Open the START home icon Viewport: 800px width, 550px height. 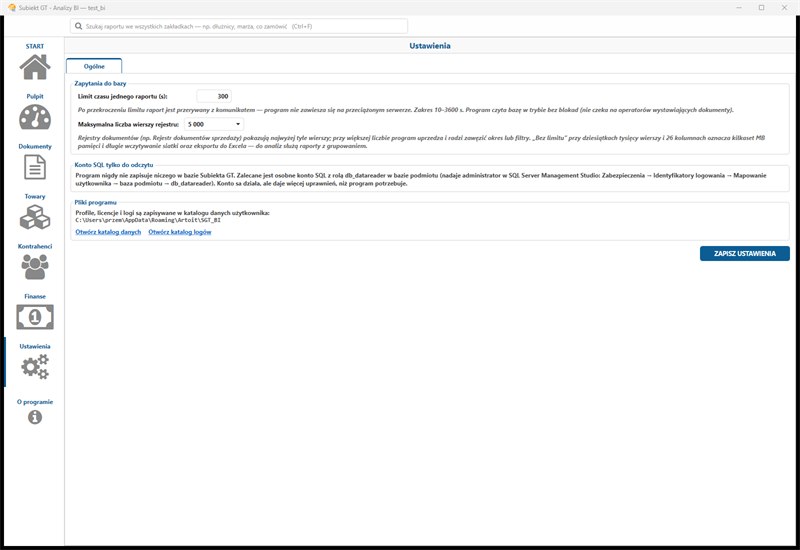pyautogui.click(x=35, y=67)
